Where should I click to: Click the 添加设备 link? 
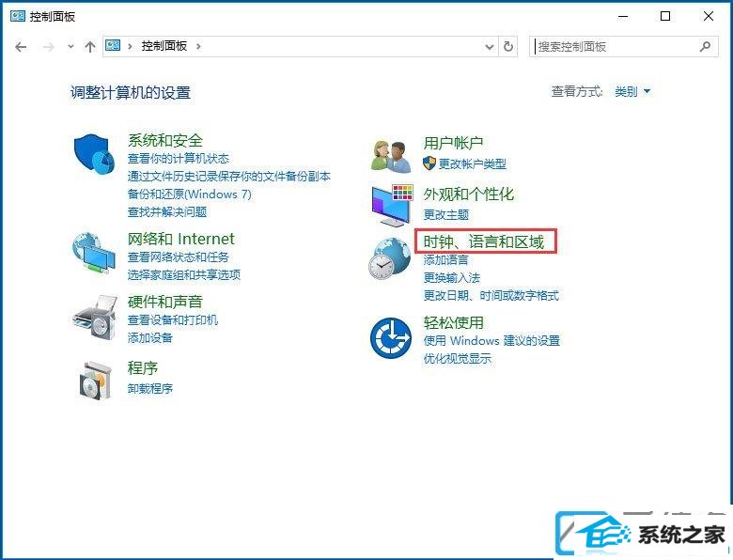pyautogui.click(x=150, y=337)
